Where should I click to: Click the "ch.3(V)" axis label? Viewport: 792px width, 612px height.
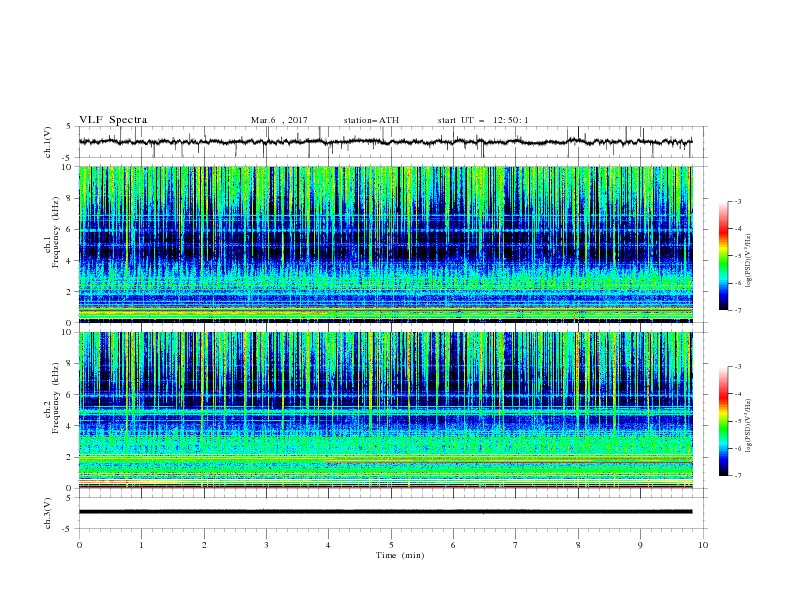48,513
